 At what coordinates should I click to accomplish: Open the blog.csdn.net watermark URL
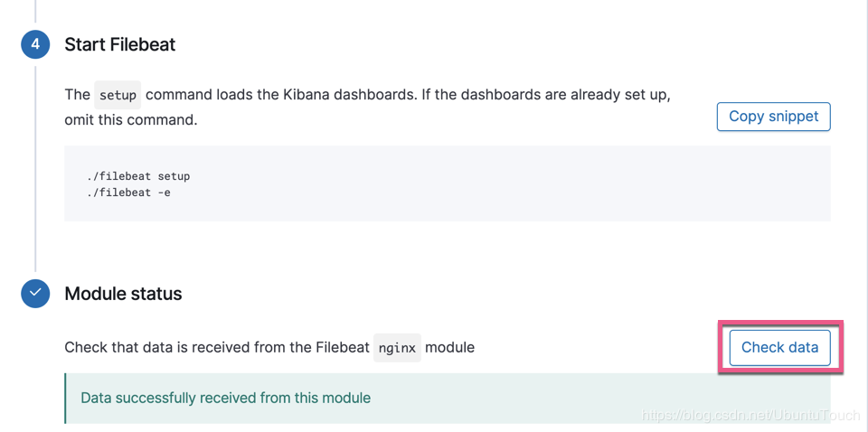click(750, 416)
